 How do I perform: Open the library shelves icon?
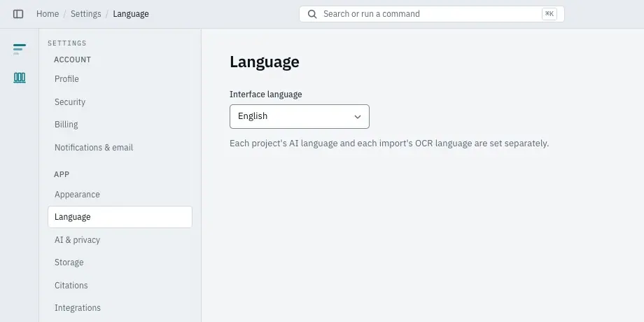point(20,78)
